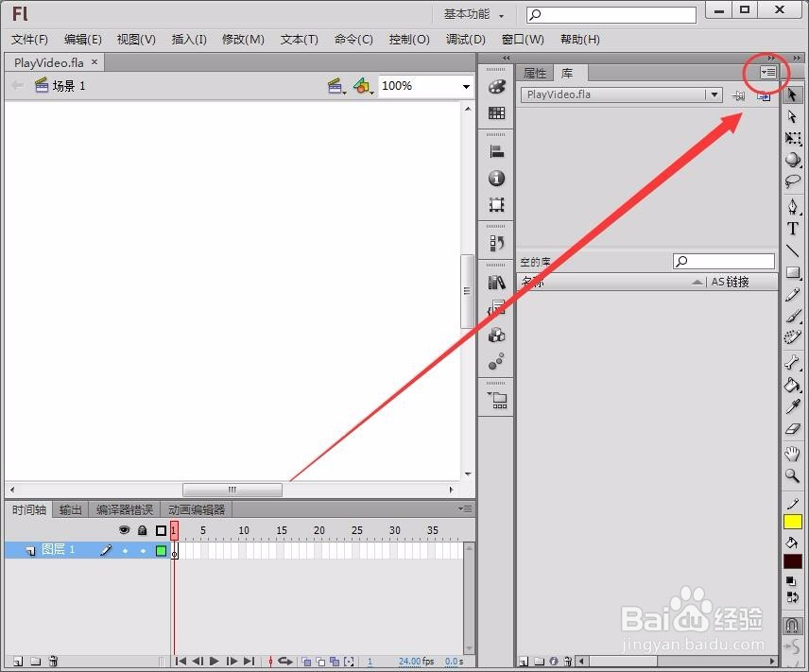
Task: Open the Transform panel icon
Action: (x=496, y=204)
